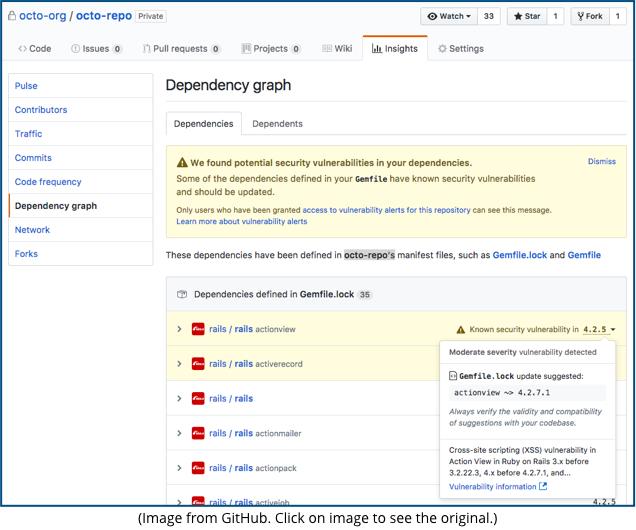Click the rails avatar icon for actionmailer
This screenshot has width=636, height=530.
tap(198, 433)
